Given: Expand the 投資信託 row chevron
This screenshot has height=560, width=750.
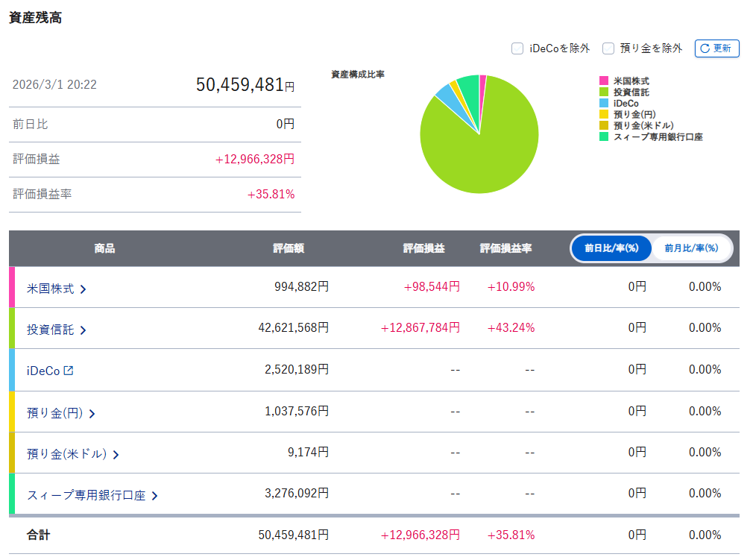Looking at the screenshot, I should point(83,330).
